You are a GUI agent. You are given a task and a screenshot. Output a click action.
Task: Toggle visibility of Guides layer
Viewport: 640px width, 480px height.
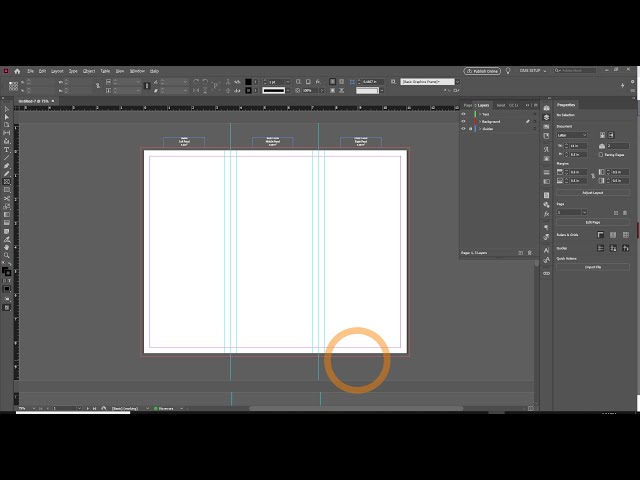[x=463, y=129]
